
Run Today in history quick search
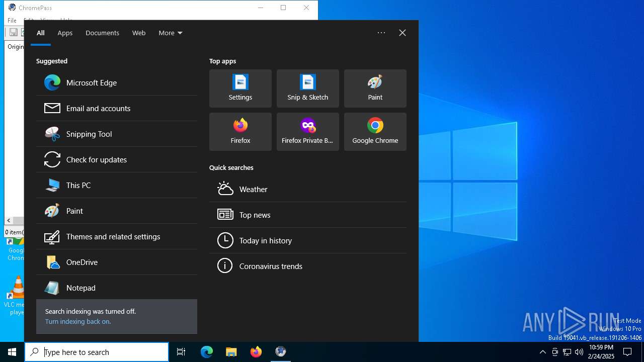308,240
